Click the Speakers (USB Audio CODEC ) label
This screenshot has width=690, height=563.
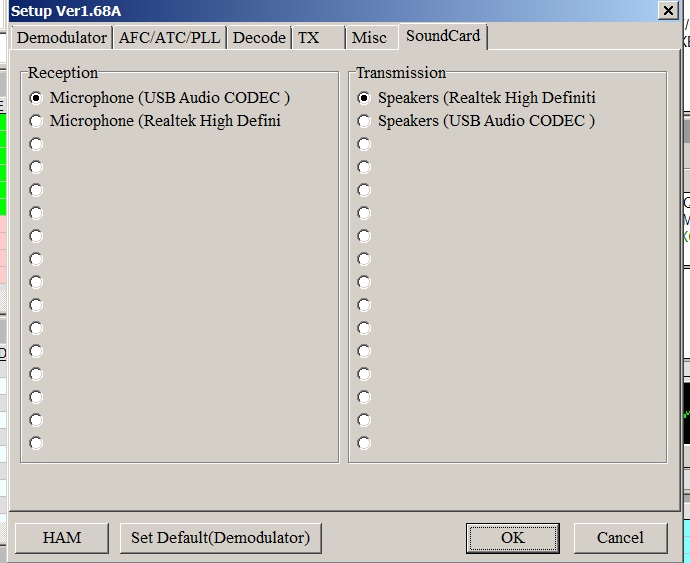coord(486,121)
